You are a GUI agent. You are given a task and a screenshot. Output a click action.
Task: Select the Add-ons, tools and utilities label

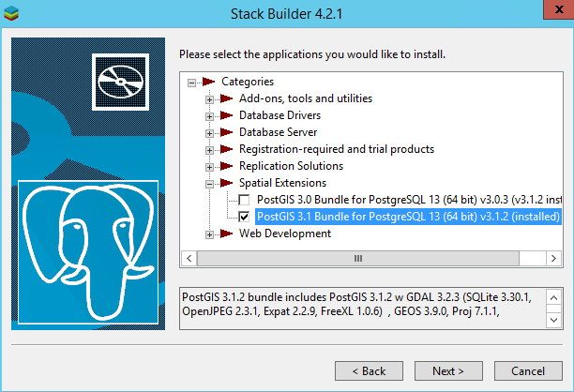(306, 98)
